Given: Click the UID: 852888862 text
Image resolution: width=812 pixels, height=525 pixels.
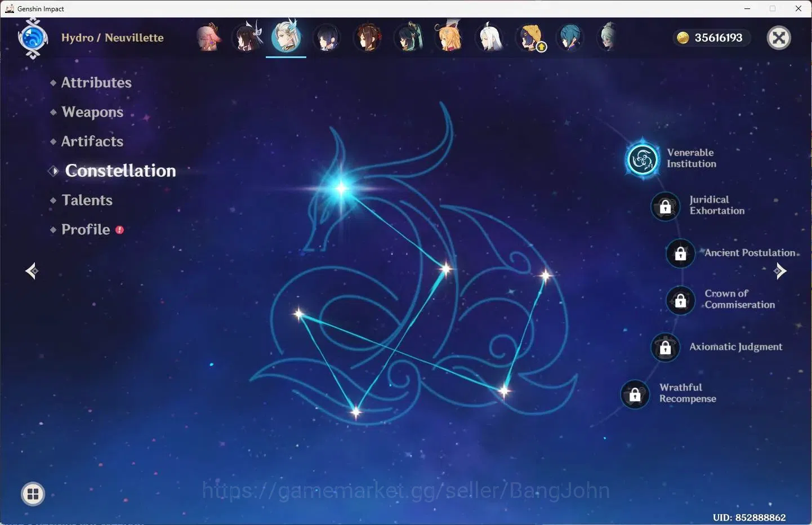Looking at the screenshot, I should click(x=749, y=517).
